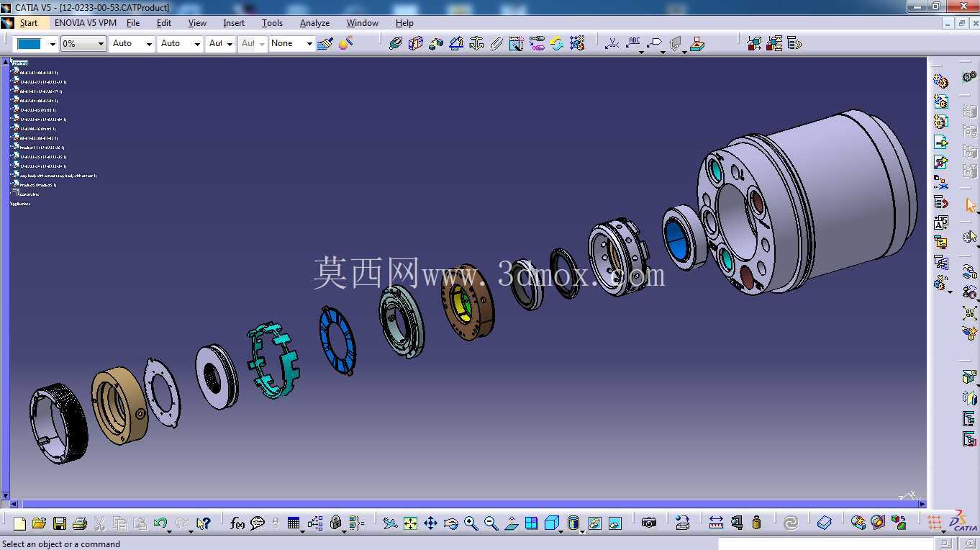Expand arrow under Text with Leader

click(x=641, y=52)
